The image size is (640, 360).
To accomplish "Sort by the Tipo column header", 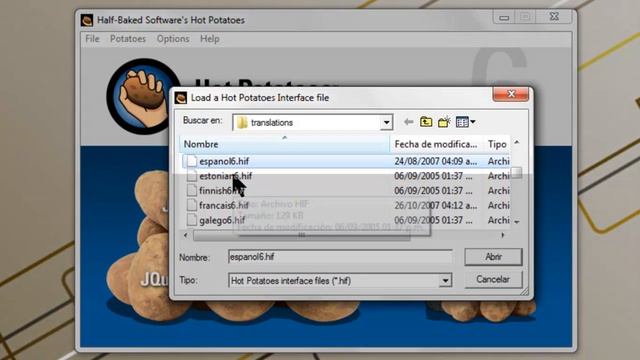I will coord(497,144).
